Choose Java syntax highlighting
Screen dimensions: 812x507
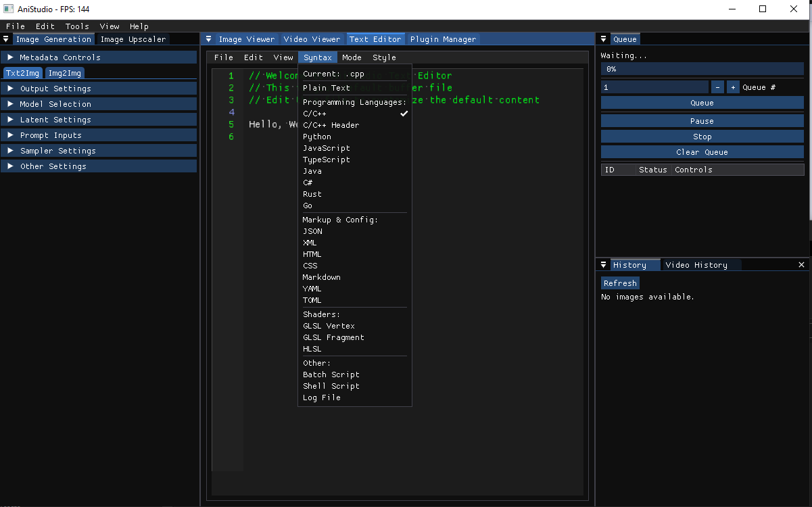pos(355,171)
